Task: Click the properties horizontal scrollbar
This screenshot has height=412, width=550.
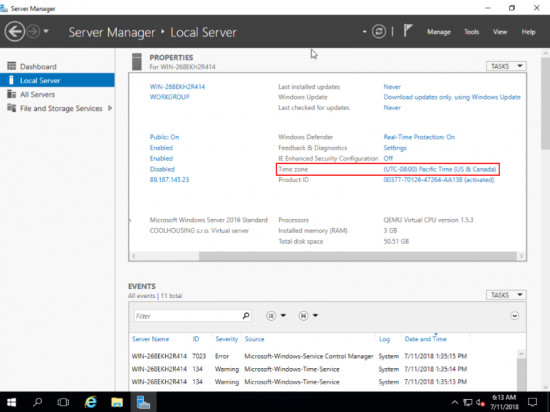Action: [358, 256]
